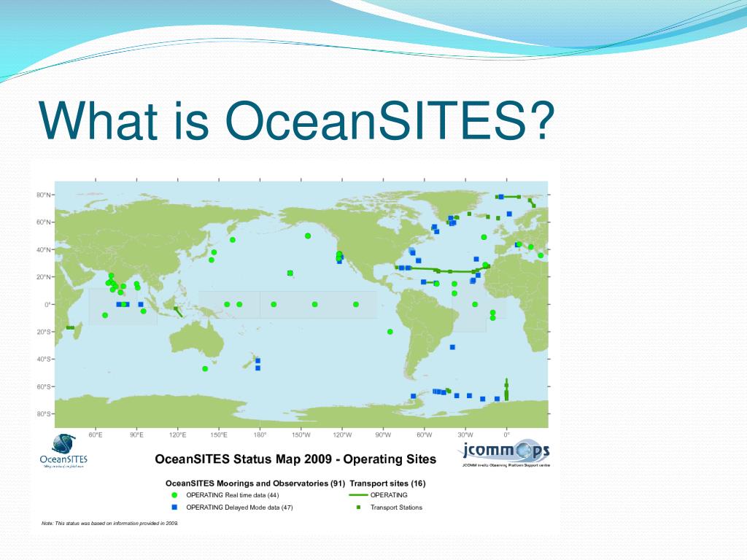
Task: Click the 60°W longitude axis label
Action: 425,435
